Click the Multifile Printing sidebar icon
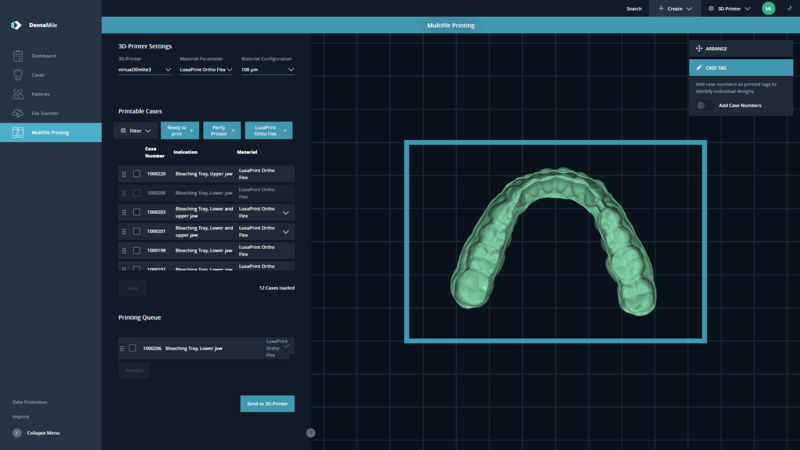Image resolution: width=800 pixels, height=450 pixels. 18,132
